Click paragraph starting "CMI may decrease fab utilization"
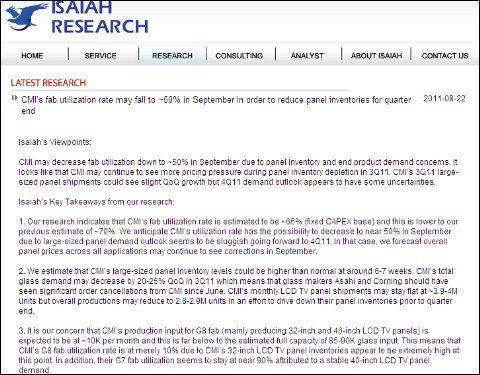Image resolution: width=480 pixels, height=375 pixels. tap(238, 172)
